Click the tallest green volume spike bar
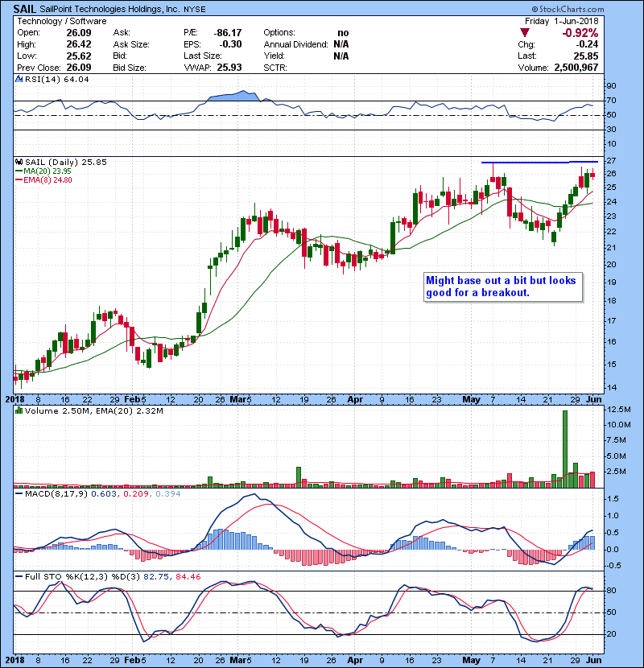 (565, 448)
